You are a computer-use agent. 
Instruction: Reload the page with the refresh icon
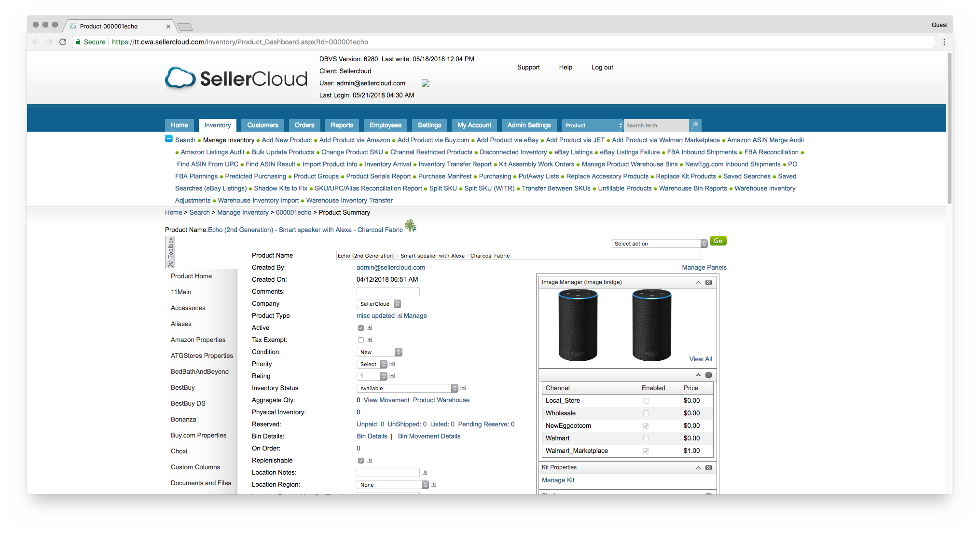(x=63, y=42)
